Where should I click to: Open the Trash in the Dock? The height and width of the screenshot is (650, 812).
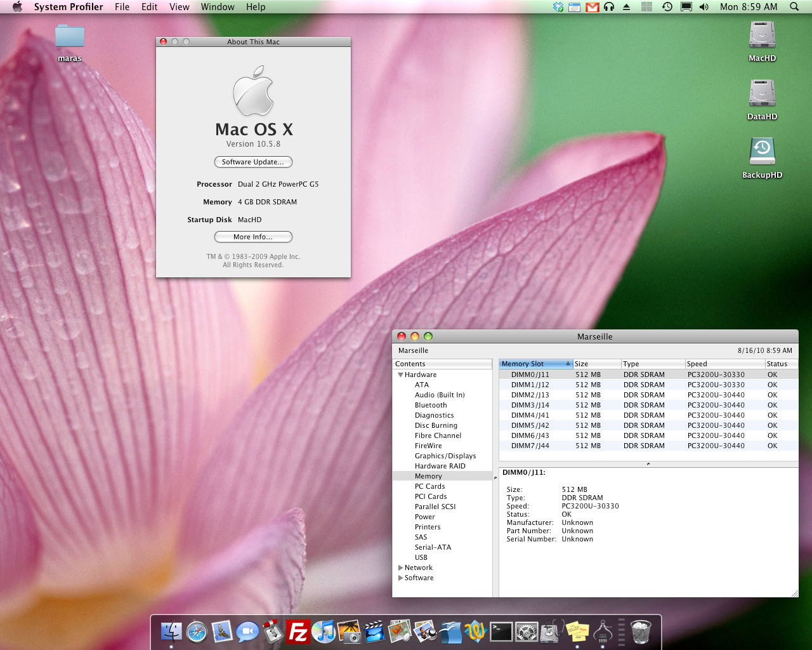tap(641, 632)
